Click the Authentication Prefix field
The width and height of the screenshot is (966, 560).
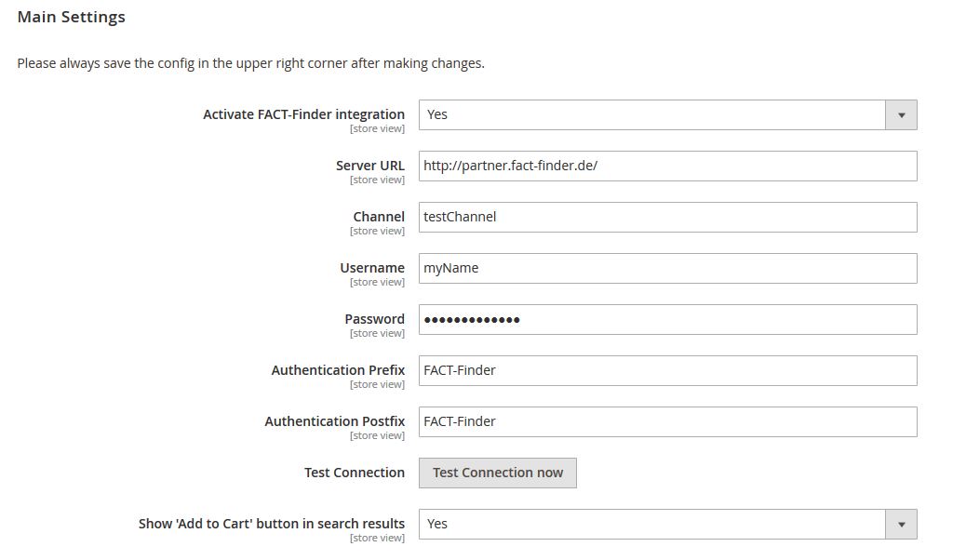[668, 371]
